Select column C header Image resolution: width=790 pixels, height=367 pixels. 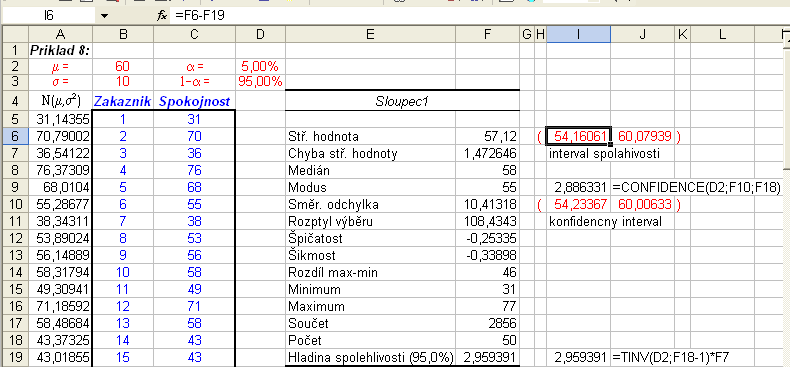(x=194, y=34)
